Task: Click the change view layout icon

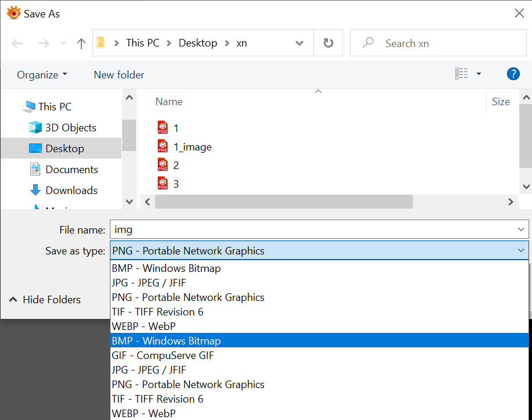Action: [462, 74]
